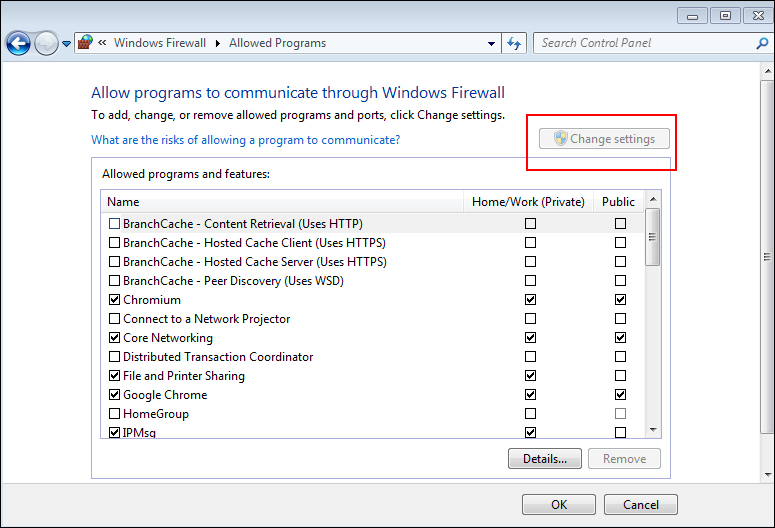This screenshot has width=775, height=528.
Task: Toggle BranchCache Peer Discovery name checkbox
Action: click(114, 281)
